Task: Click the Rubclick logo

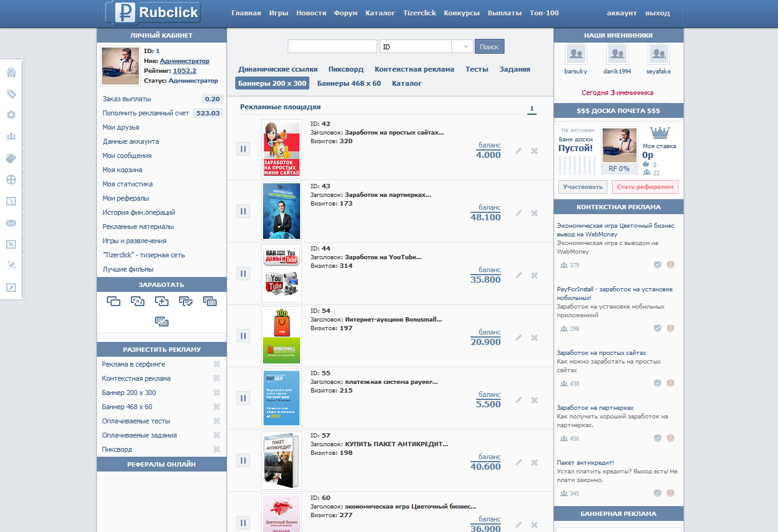Action: 153,12
